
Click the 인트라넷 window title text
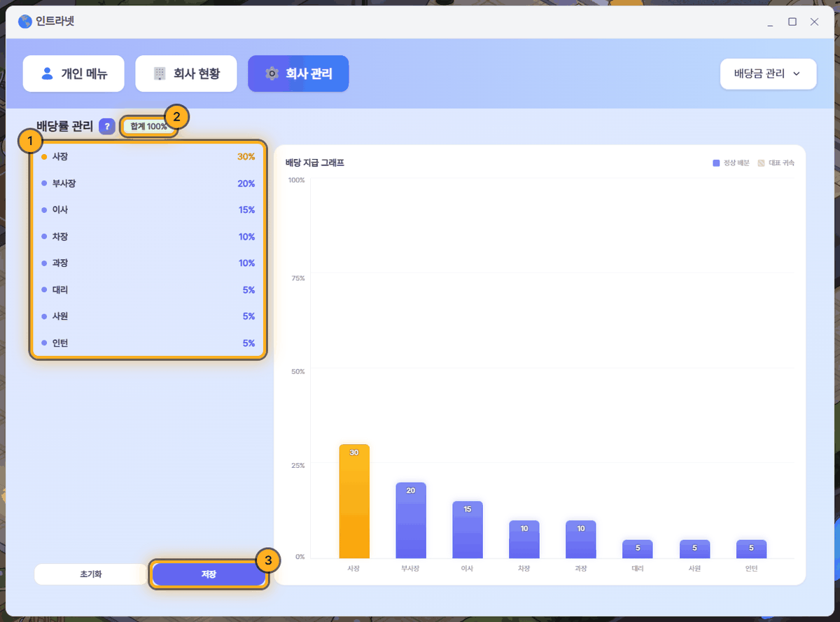pos(55,21)
